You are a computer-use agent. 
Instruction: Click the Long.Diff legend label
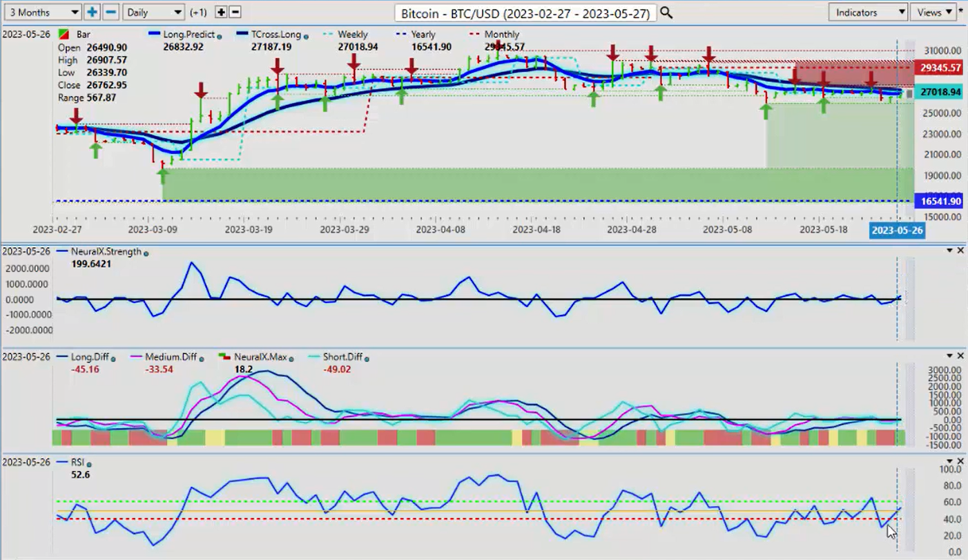coord(90,357)
